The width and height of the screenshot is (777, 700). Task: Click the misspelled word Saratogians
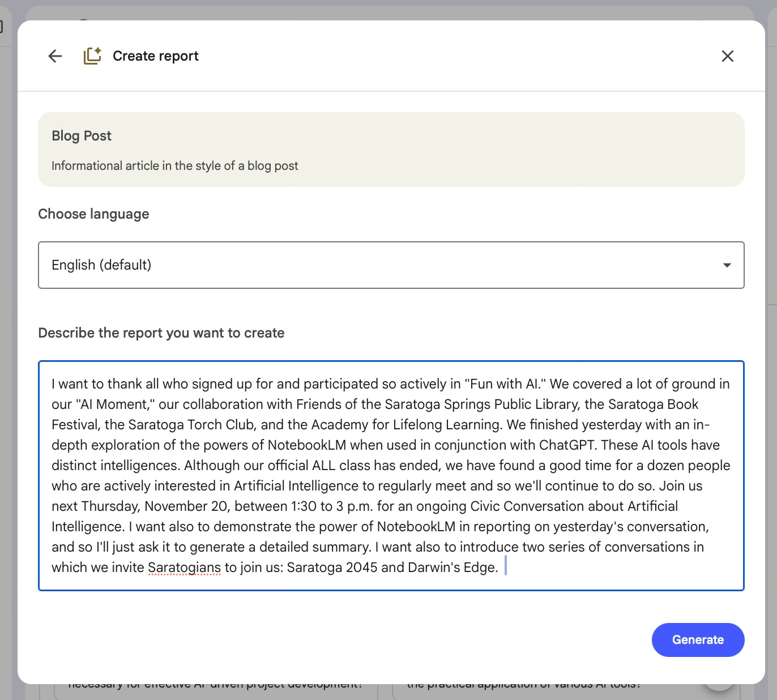184,567
